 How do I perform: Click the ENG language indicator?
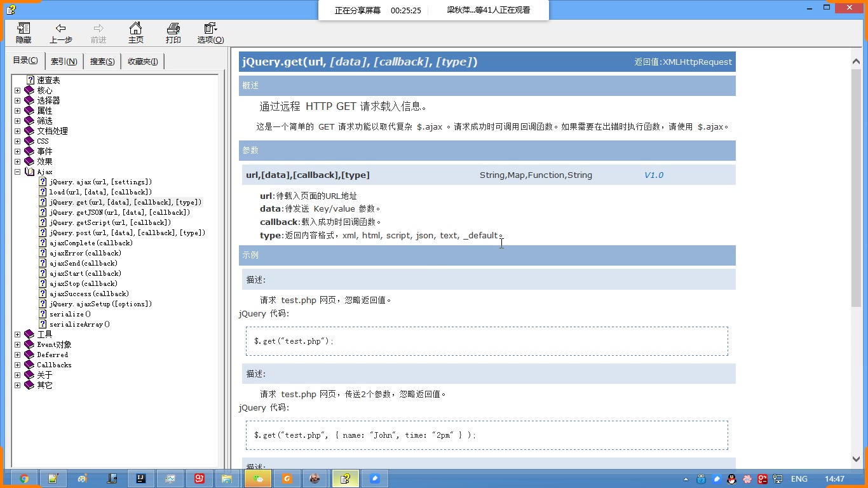(799, 479)
